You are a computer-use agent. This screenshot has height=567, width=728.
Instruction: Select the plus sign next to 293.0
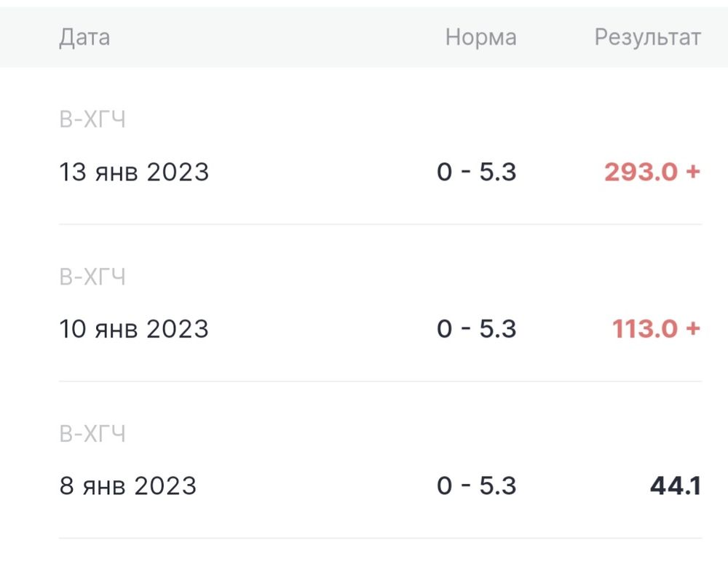tap(694, 172)
